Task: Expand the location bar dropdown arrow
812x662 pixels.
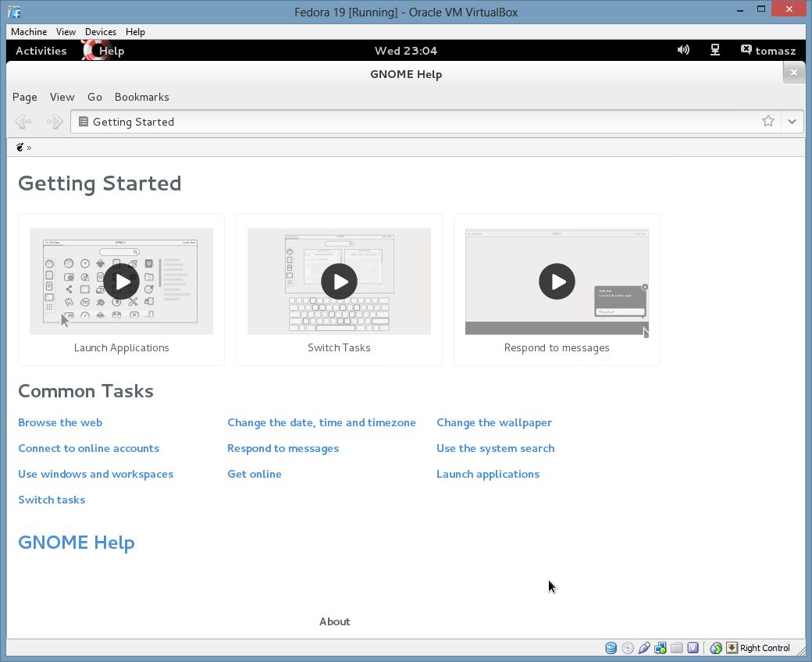Action: click(x=792, y=122)
